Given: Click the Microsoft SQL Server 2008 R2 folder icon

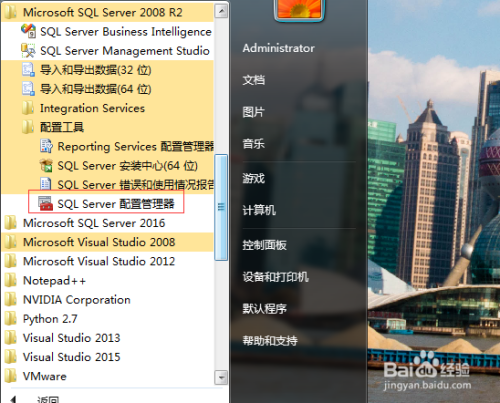Looking at the screenshot, I should 10,12.
